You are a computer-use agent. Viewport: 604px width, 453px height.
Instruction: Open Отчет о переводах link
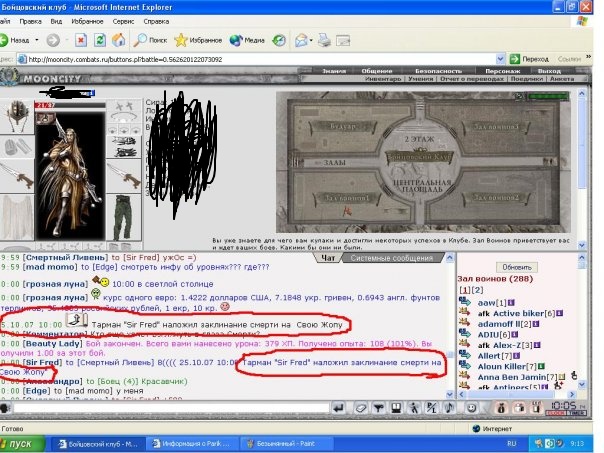pyautogui.click(x=472, y=79)
